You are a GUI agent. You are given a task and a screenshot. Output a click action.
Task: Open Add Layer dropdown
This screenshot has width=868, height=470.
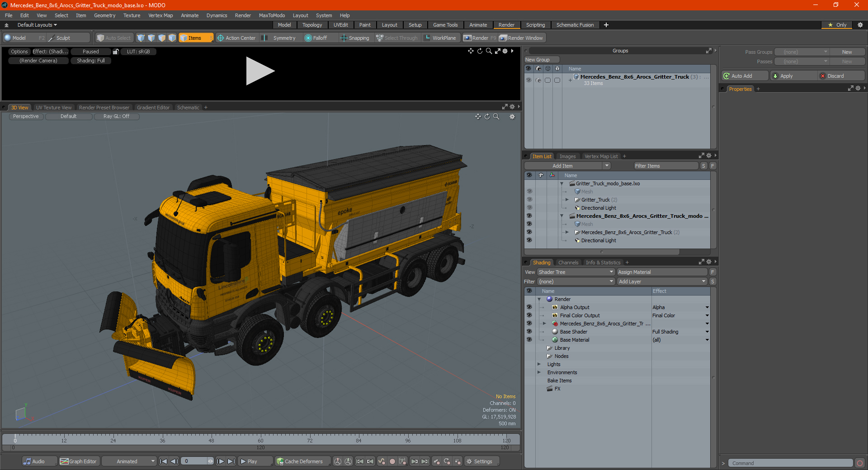coord(662,282)
